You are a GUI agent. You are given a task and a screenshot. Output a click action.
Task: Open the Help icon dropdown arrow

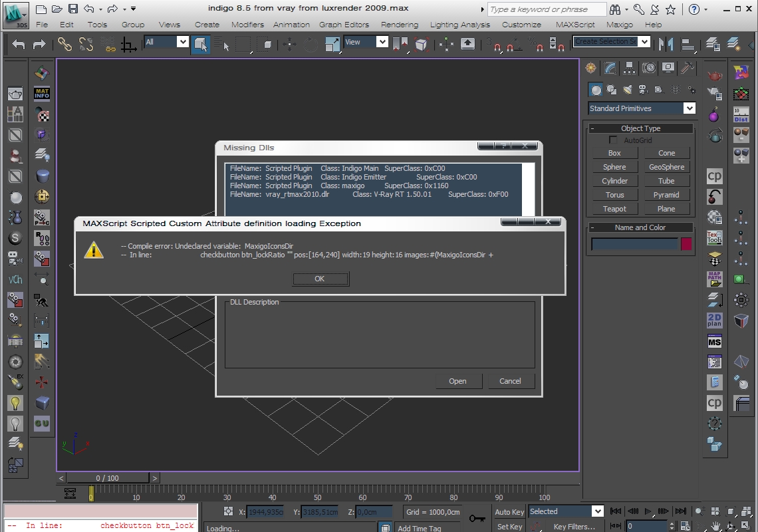705,9
